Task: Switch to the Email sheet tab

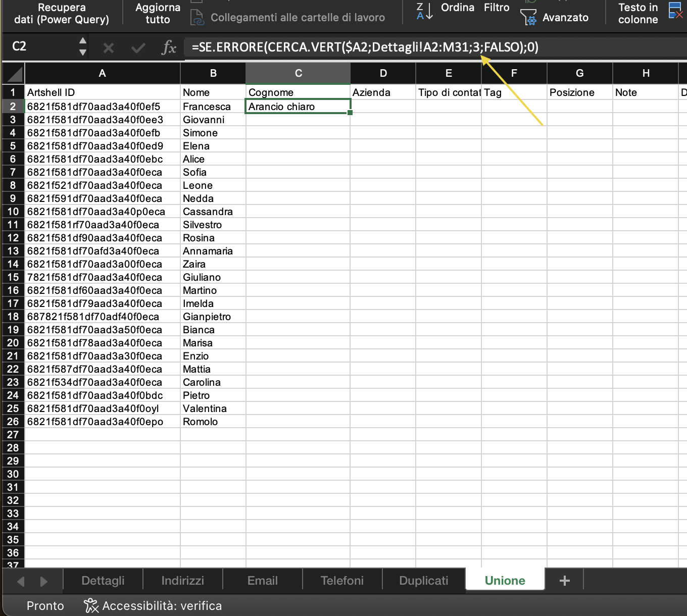Action: (x=263, y=581)
